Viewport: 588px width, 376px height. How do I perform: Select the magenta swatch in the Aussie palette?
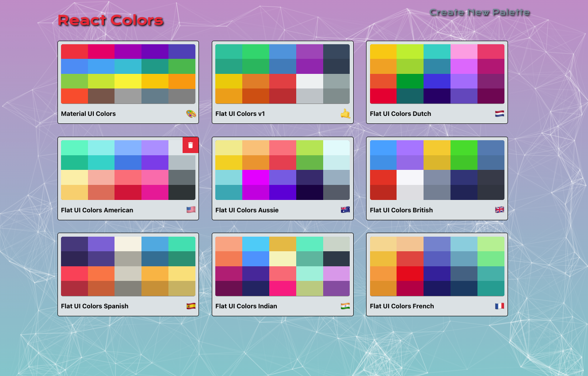256,177
